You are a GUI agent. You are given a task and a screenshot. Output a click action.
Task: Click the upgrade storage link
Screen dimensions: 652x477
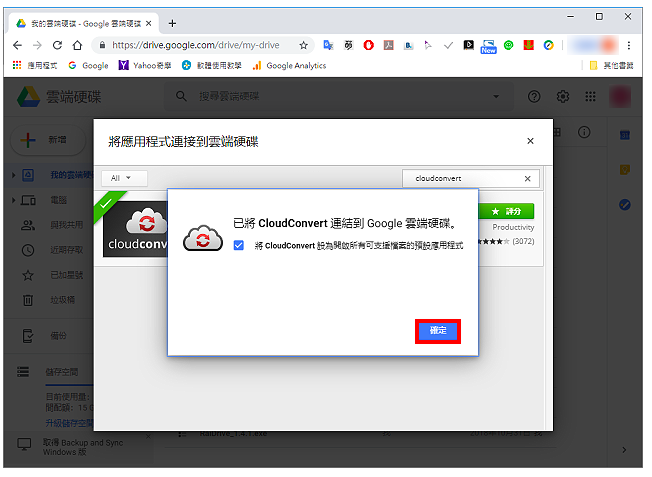click(69, 423)
